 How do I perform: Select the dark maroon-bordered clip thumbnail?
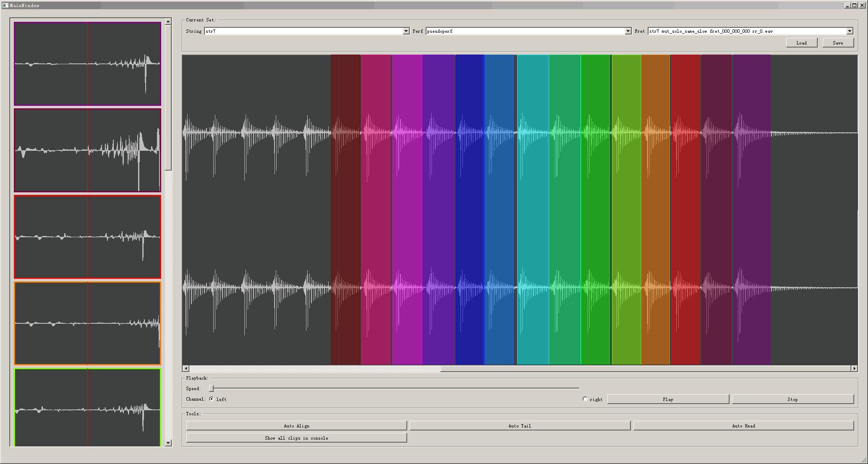pos(87,150)
